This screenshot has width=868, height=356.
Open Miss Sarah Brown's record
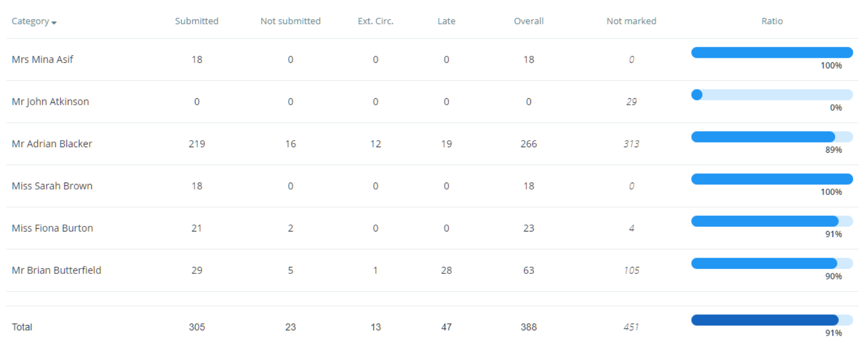click(x=52, y=186)
